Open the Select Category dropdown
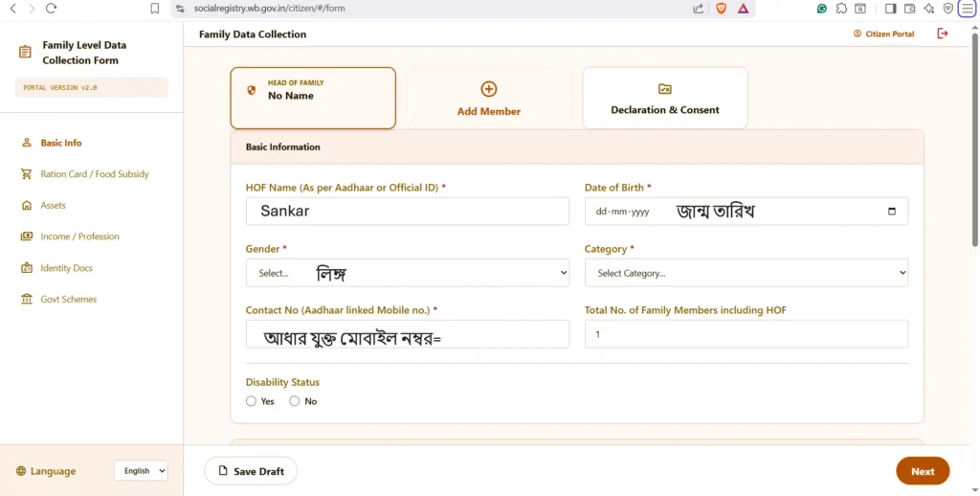Image resolution: width=980 pixels, height=496 pixels. (x=746, y=273)
